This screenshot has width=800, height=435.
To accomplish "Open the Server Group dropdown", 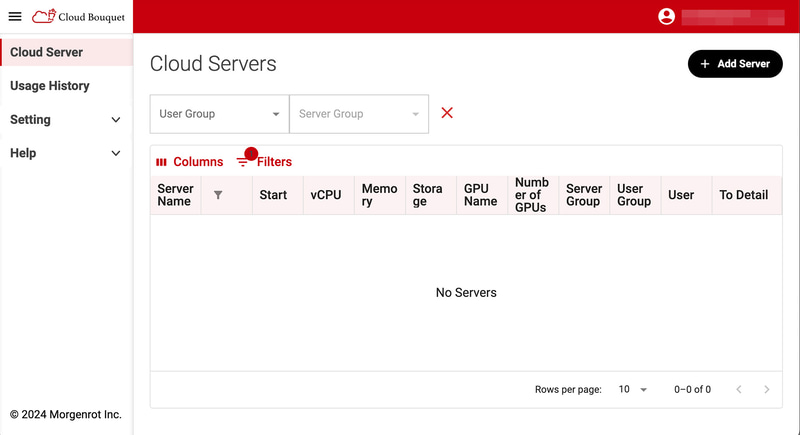I will 359,114.
